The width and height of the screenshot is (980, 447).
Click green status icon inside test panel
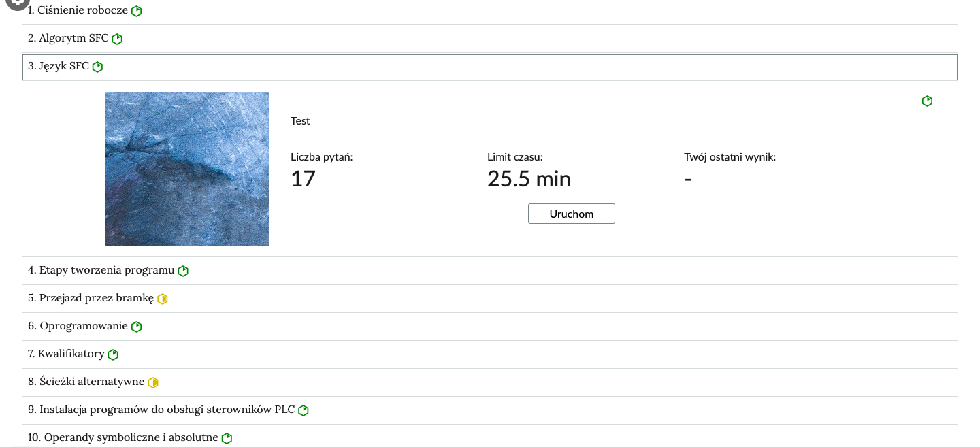[x=927, y=101]
